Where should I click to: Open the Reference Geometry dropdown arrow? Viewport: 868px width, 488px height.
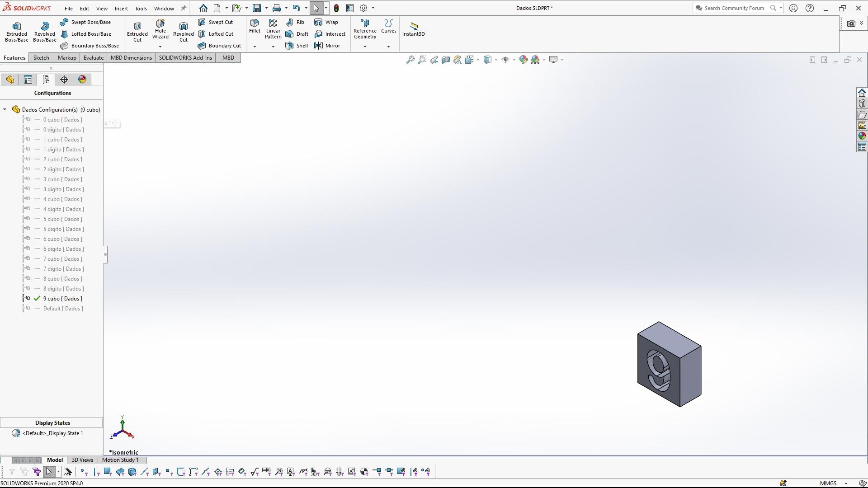(x=365, y=47)
